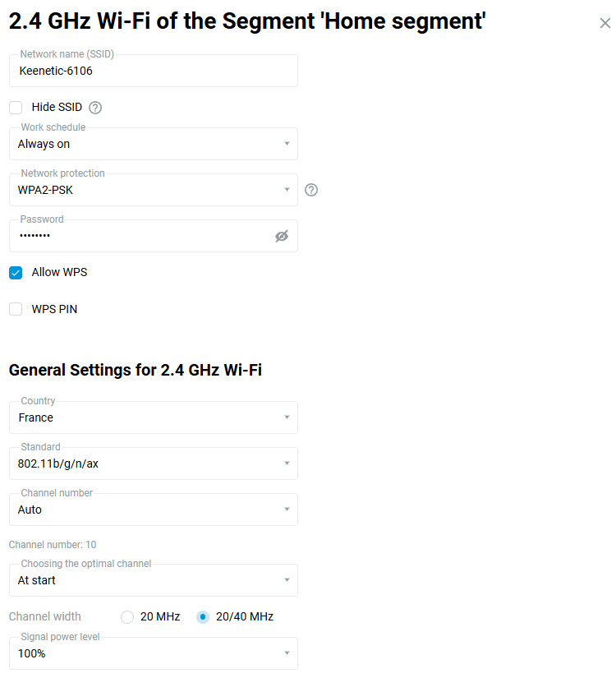
Task: Open the Work schedule dropdown
Action: (153, 145)
